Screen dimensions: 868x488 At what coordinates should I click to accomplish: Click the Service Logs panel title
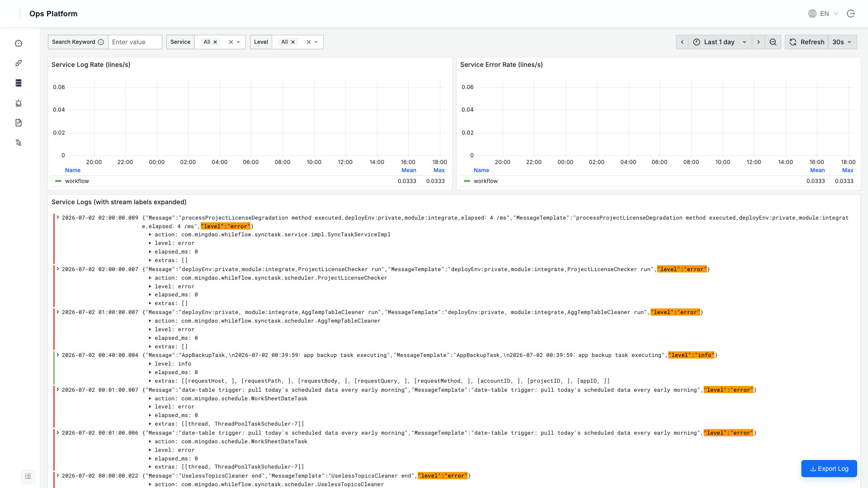(119, 202)
